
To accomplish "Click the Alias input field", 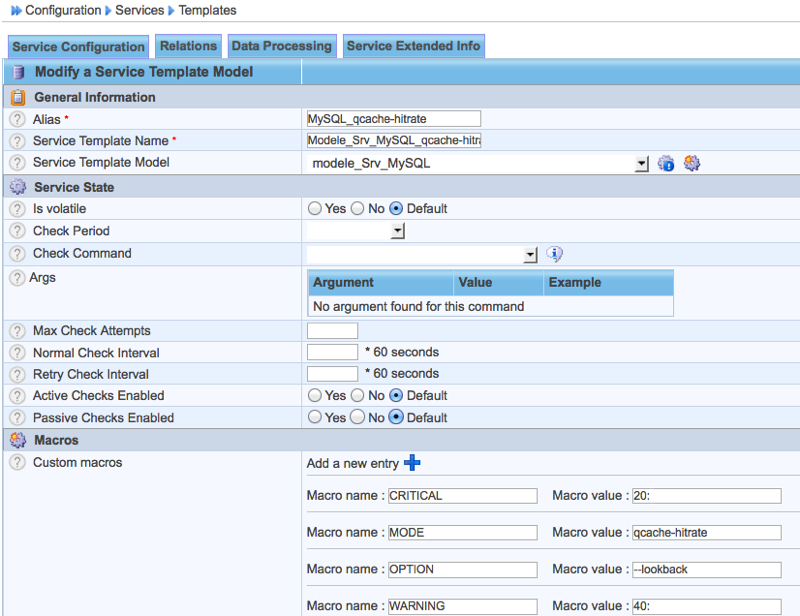I will click(393, 119).
